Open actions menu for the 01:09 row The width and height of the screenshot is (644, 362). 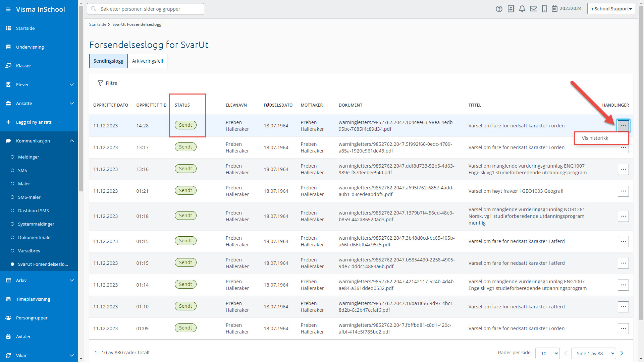623,328
